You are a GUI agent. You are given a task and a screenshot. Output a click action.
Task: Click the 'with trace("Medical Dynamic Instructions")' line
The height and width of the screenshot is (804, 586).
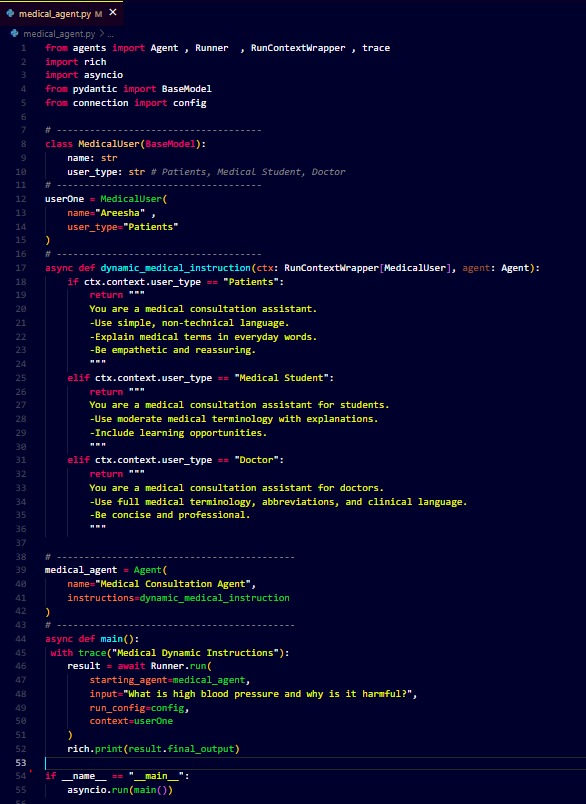[x=170, y=653]
